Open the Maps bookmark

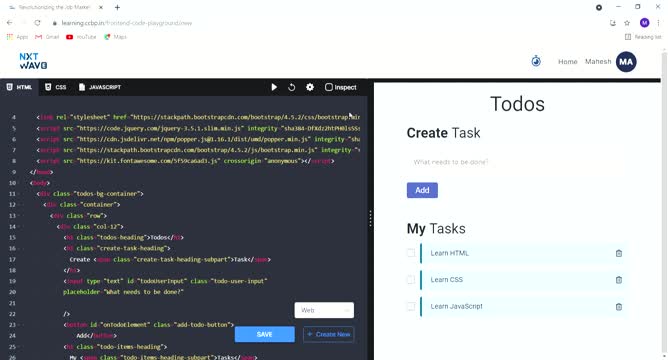(115, 37)
